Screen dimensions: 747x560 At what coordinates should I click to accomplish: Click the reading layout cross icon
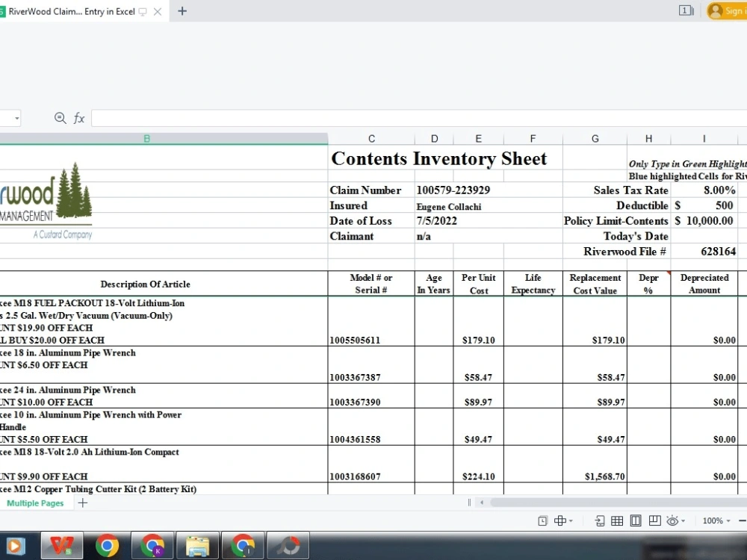[560, 521]
